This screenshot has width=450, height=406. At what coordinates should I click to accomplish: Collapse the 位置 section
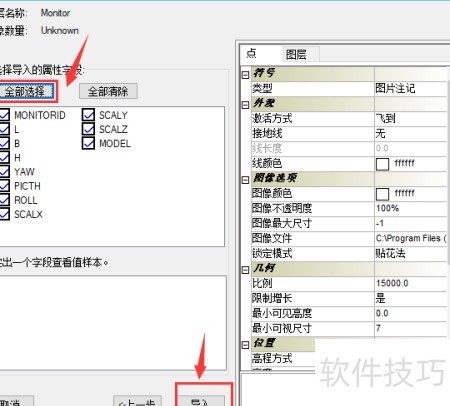(x=245, y=345)
